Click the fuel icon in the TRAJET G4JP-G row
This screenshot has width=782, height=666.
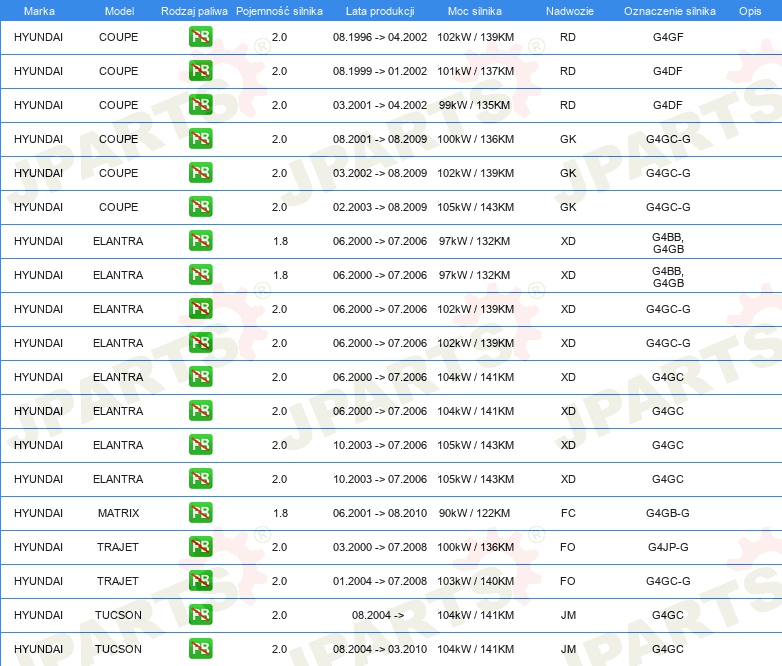200,547
